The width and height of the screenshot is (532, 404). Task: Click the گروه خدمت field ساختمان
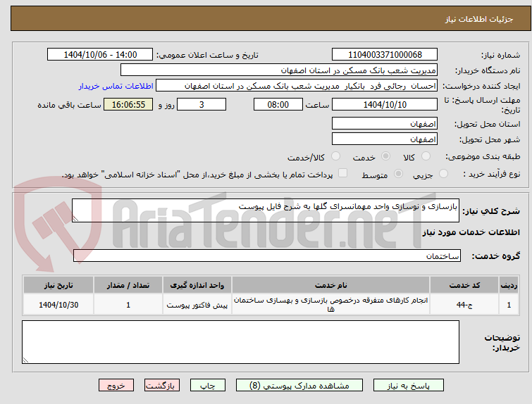coord(266,256)
